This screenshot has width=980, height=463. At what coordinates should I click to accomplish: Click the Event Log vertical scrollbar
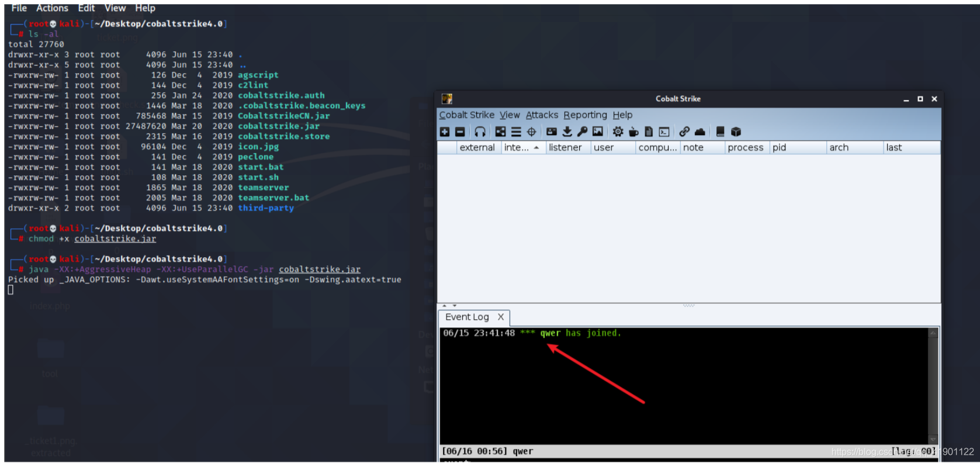(x=933, y=386)
